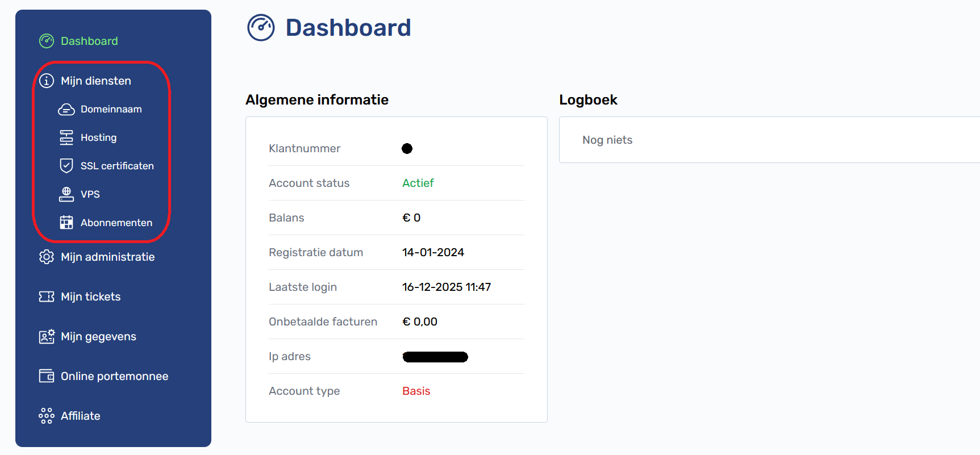Click the Ip adres label
Viewport: 980px width, 455px height.
tap(290, 356)
